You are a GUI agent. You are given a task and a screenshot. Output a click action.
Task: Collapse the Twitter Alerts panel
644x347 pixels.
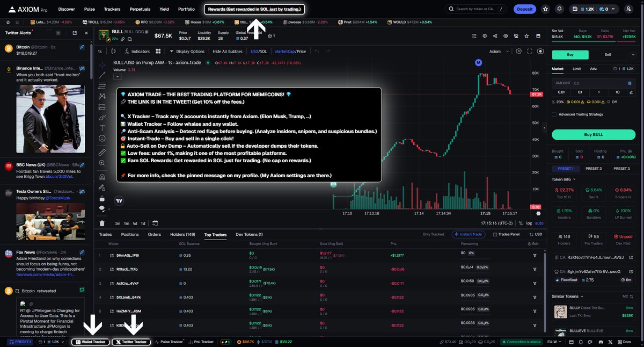87,33
